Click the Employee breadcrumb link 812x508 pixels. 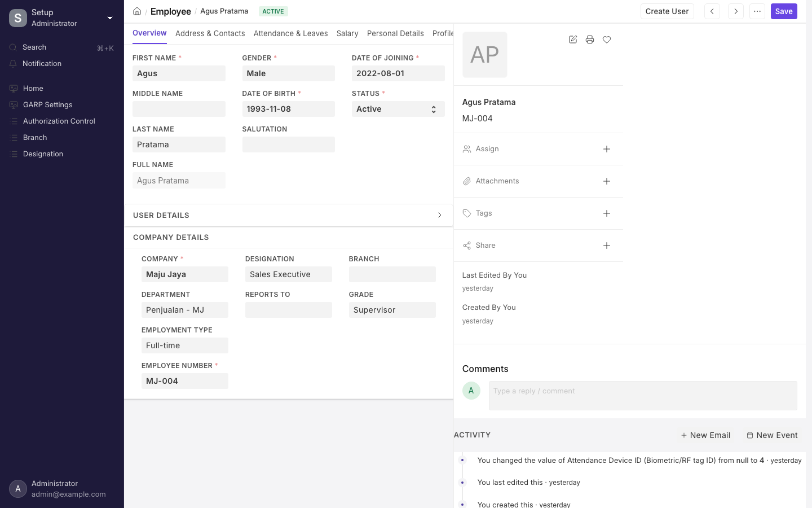(171, 11)
